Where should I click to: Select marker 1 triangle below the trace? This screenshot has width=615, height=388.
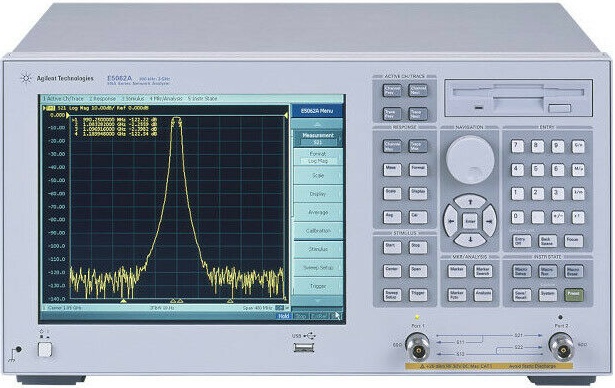[x=123, y=301]
